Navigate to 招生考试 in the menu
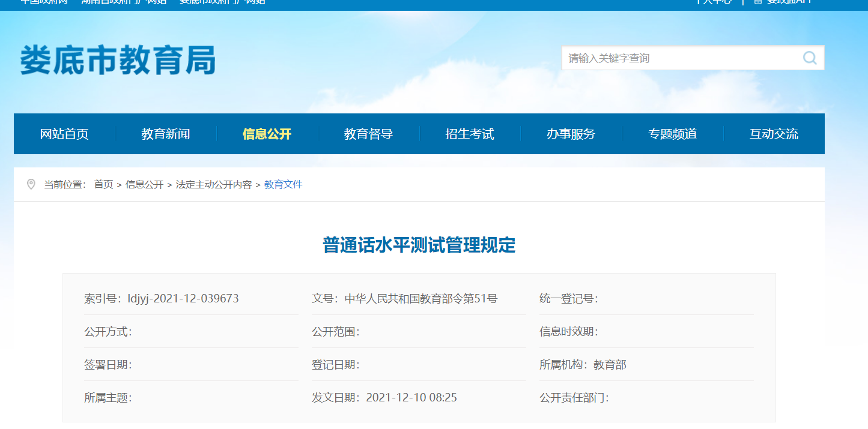The width and height of the screenshot is (868, 429). [x=470, y=134]
